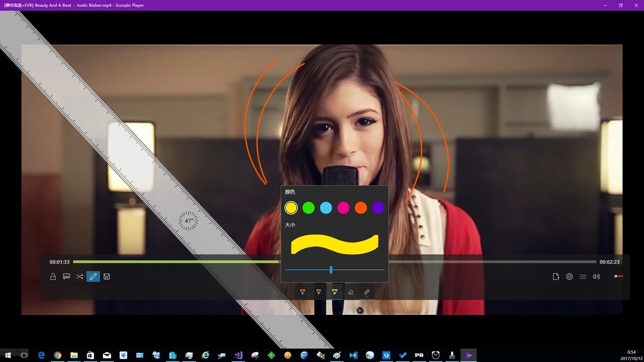Viewport: 644px width, 362px height.
Task: Pick the purple ink color
Action: coord(378,208)
